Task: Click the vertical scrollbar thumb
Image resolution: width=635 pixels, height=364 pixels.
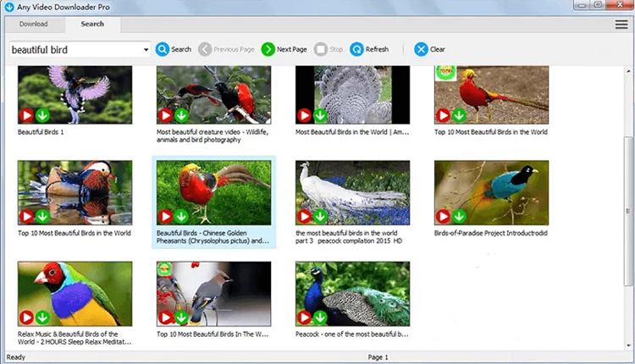Action: pos(628,211)
